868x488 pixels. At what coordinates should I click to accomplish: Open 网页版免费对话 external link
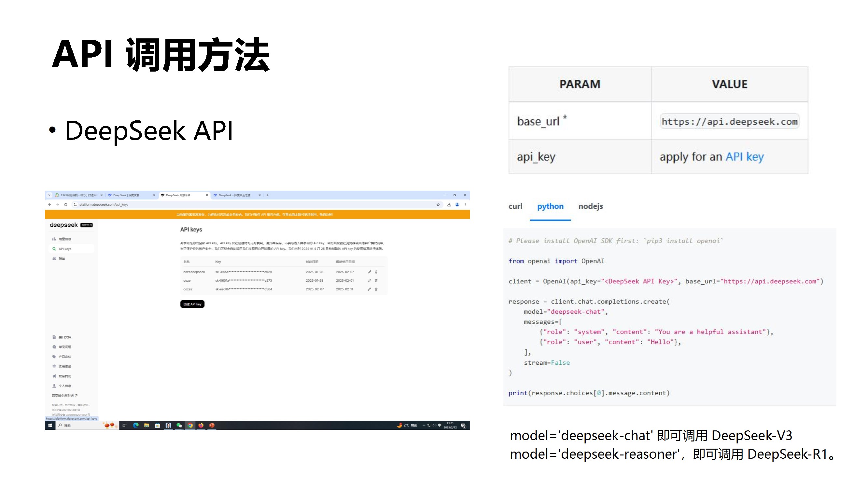[64, 396]
